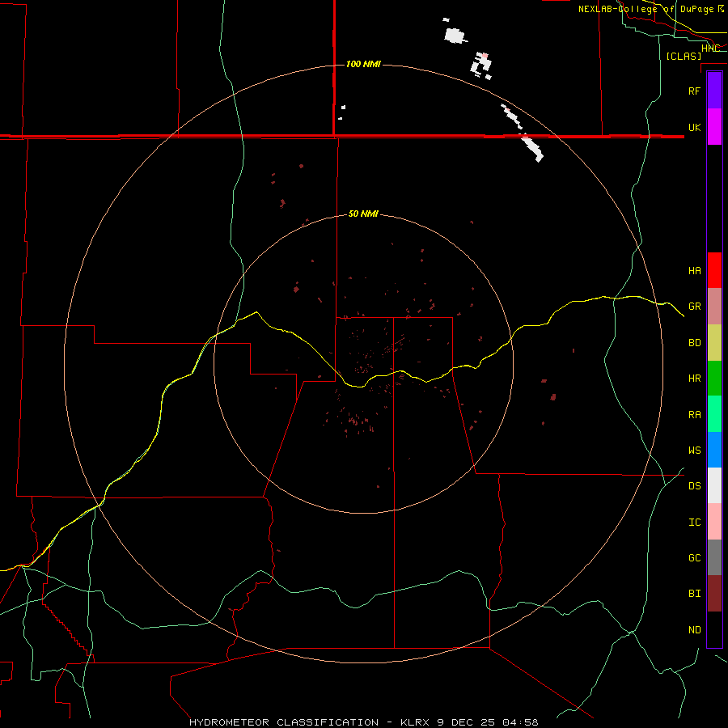Click the HYDROMETEOR CLASSIFICATION caption
This screenshot has height=728, width=728.
[284, 722]
